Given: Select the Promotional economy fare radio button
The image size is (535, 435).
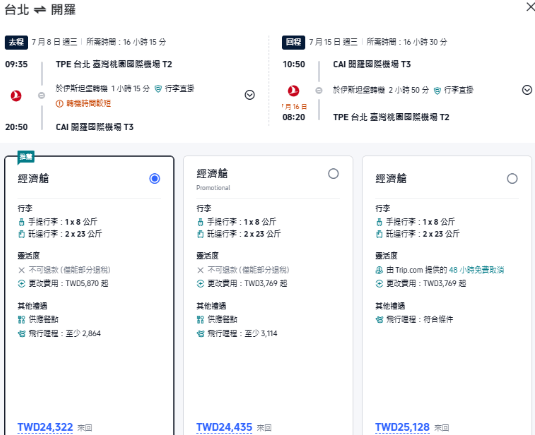Looking at the screenshot, I should click(x=333, y=174).
